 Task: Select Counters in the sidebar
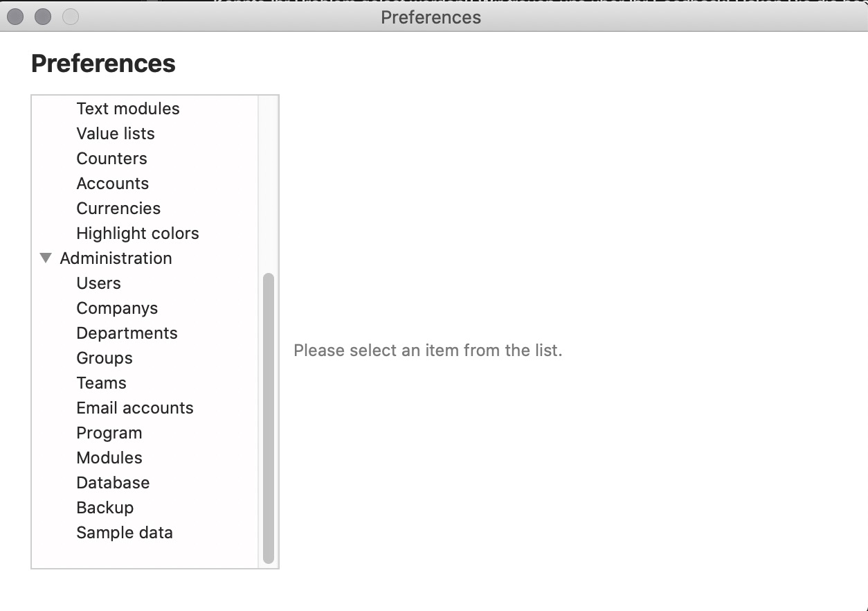click(111, 159)
